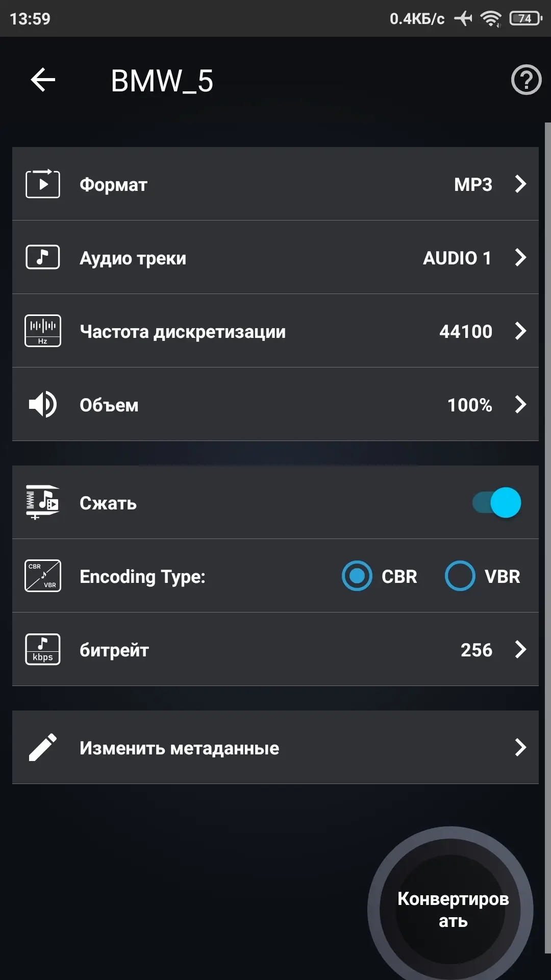Screen dimensions: 551x980
Task: Tap the Сжать compression icon
Action: pos(43,503)
